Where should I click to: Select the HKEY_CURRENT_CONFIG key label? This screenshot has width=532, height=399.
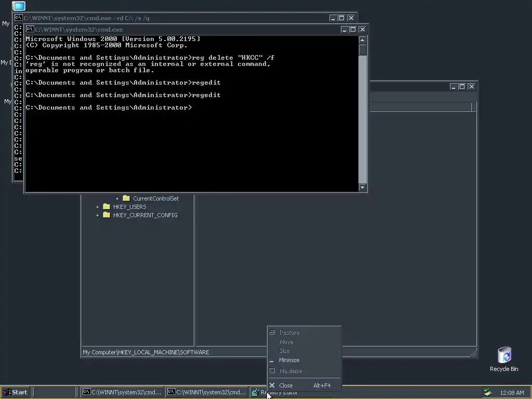[145, 215]
